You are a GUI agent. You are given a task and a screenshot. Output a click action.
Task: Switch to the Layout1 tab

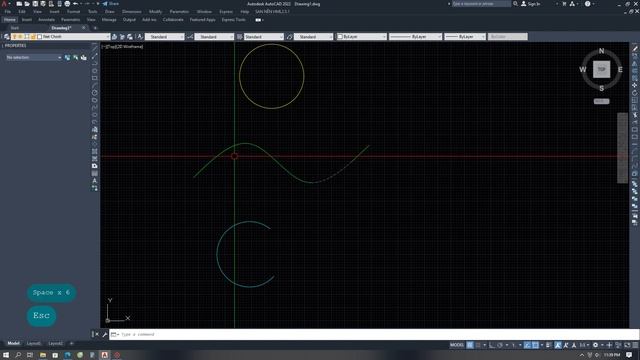click(x=33, y=343)
